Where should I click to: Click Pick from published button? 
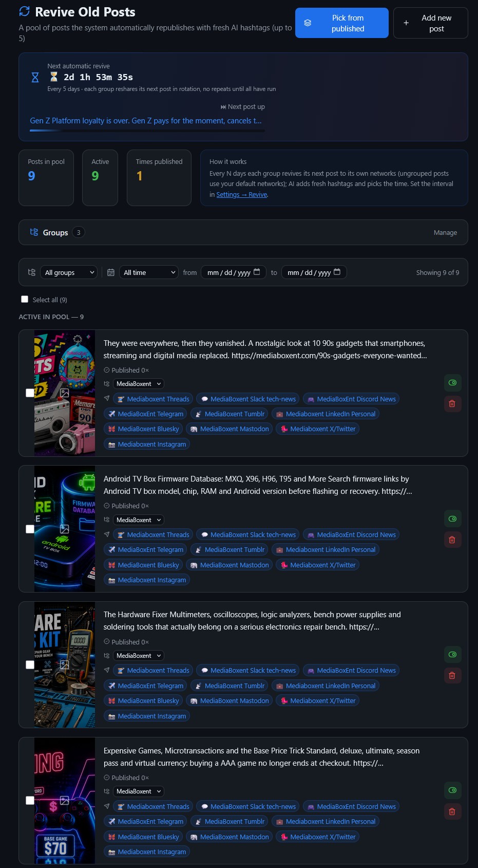(x=341, y=23)
